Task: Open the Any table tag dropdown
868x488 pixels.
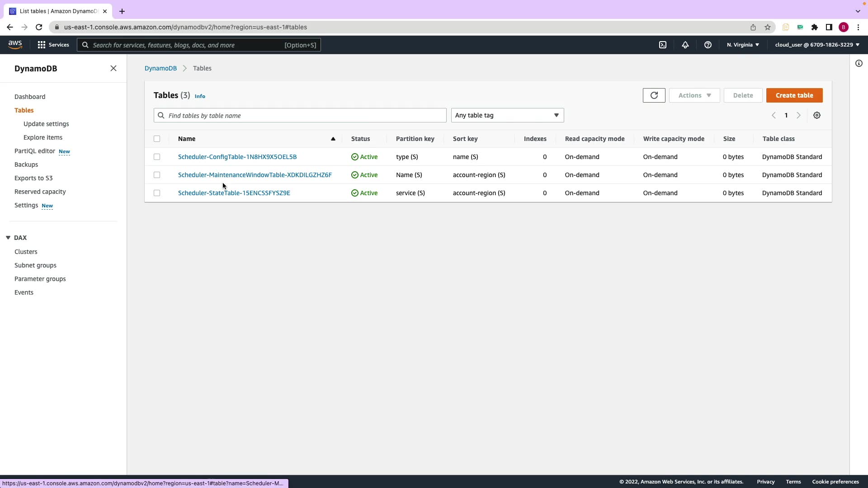Action: click(507, 115)
